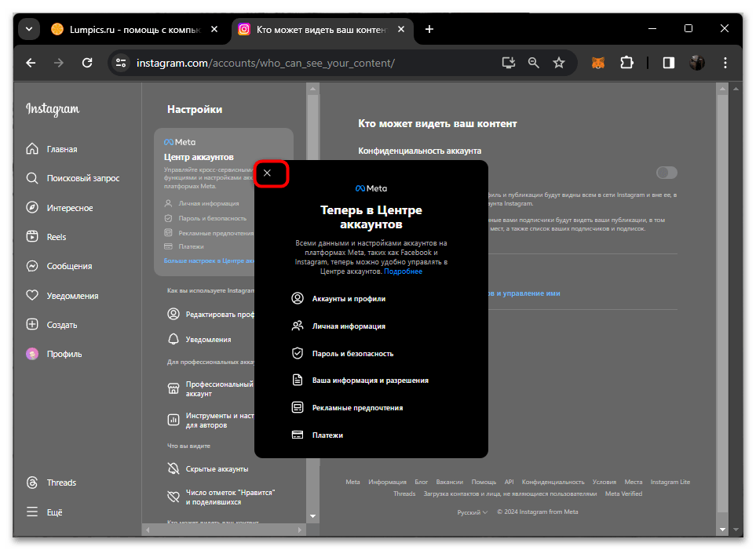Open Инструменты и настройки для авторов
The height and width of the screenshot is (550, 756).
[x=210, y=421]
